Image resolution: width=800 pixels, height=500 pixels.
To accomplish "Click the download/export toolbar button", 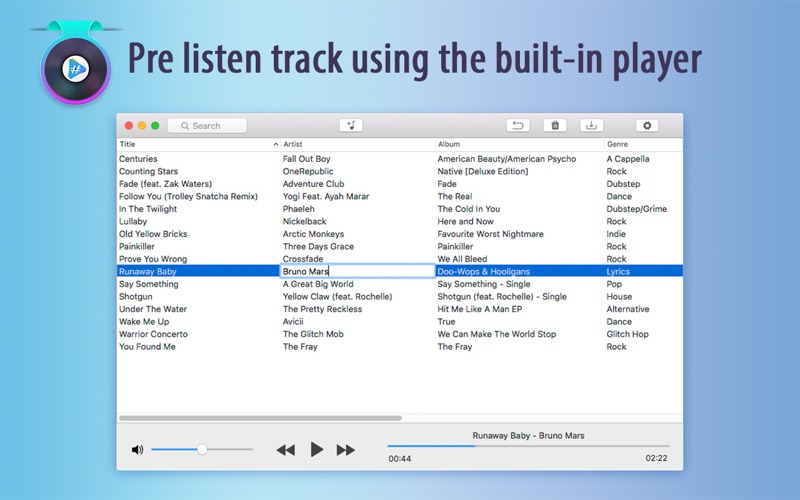I will pyautogui.click(x=592, y=126).
